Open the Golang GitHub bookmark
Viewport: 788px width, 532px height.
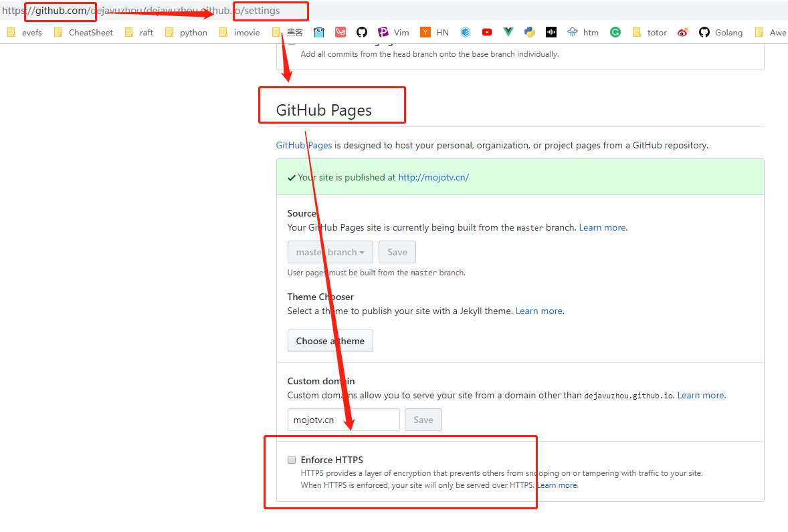(720, 33)
